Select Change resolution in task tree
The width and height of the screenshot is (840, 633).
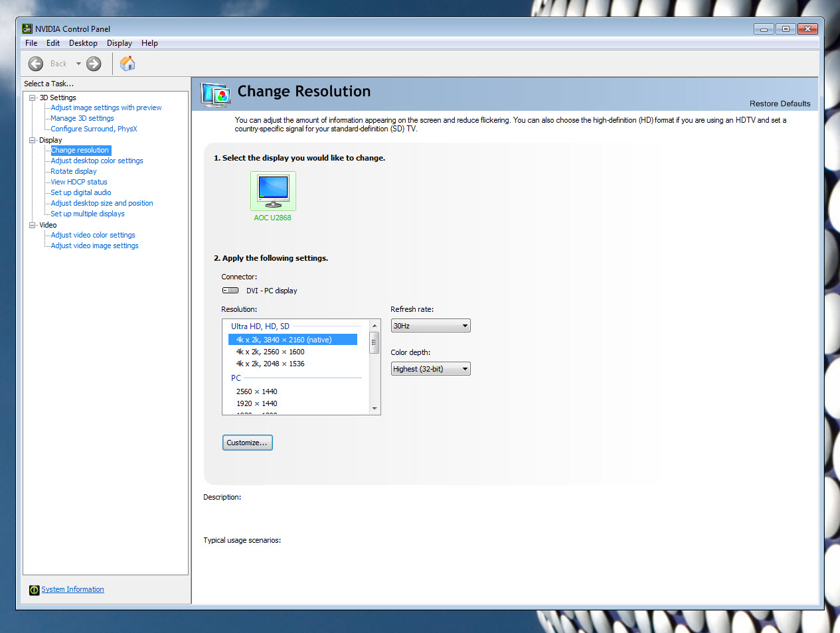(80, 150)
